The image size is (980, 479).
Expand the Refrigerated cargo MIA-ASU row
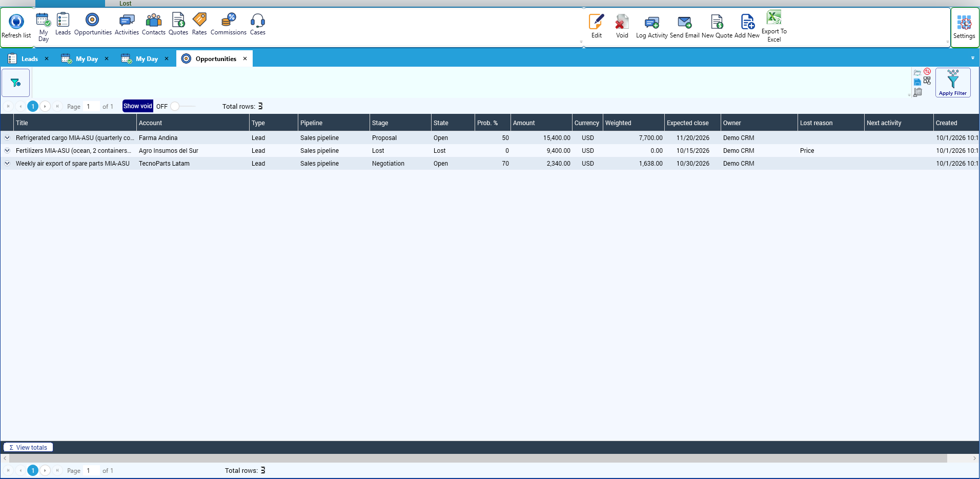pyautogui.click(x=7, y=138)
